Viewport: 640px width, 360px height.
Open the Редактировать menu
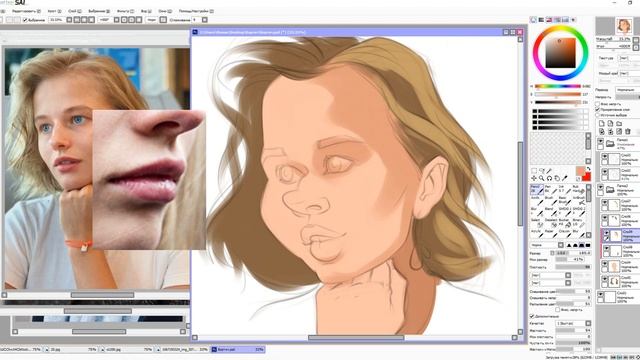27,11
